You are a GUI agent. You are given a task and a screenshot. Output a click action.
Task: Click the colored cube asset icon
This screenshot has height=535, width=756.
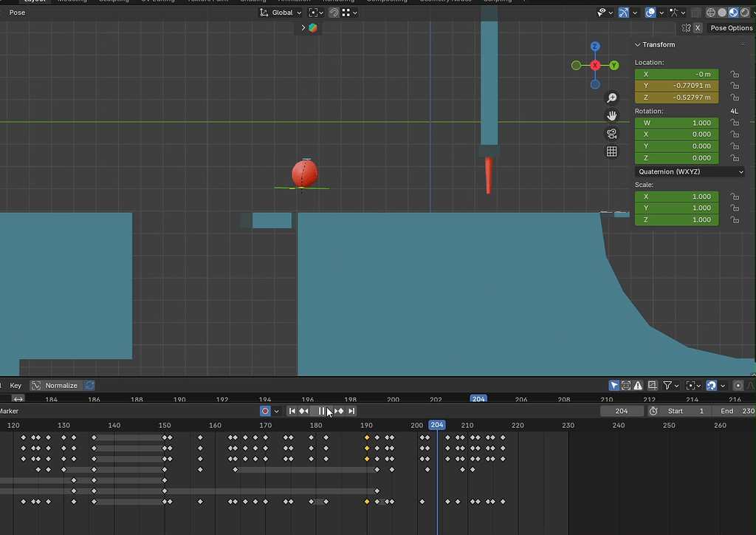[313, 28]
